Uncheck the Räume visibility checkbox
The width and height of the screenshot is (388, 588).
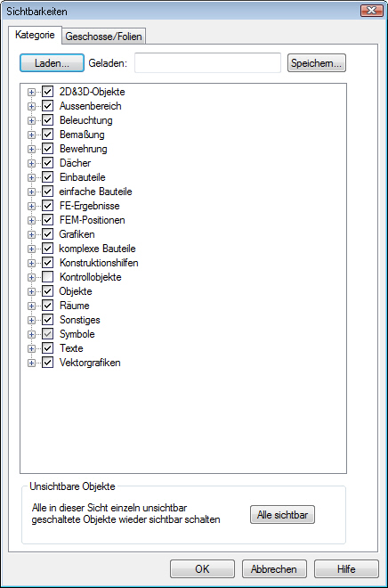click(x=47, y=306)
